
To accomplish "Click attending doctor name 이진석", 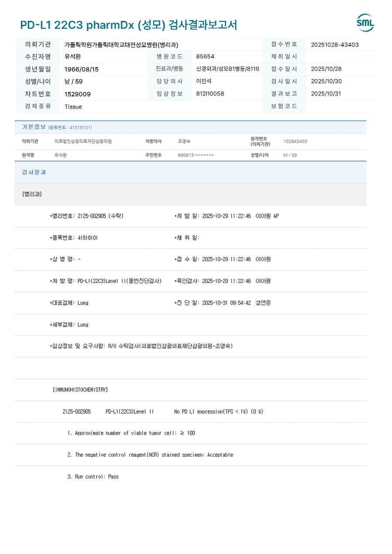I will (204, 81).
